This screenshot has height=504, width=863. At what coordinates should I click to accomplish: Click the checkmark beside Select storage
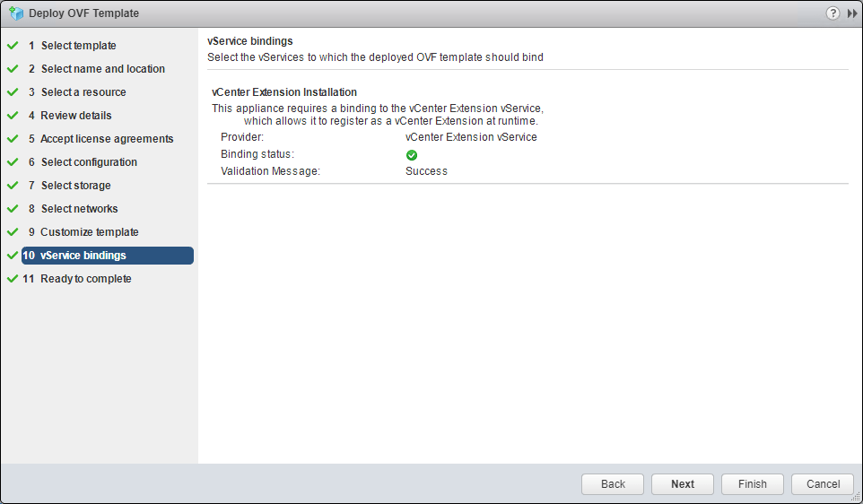13,186
